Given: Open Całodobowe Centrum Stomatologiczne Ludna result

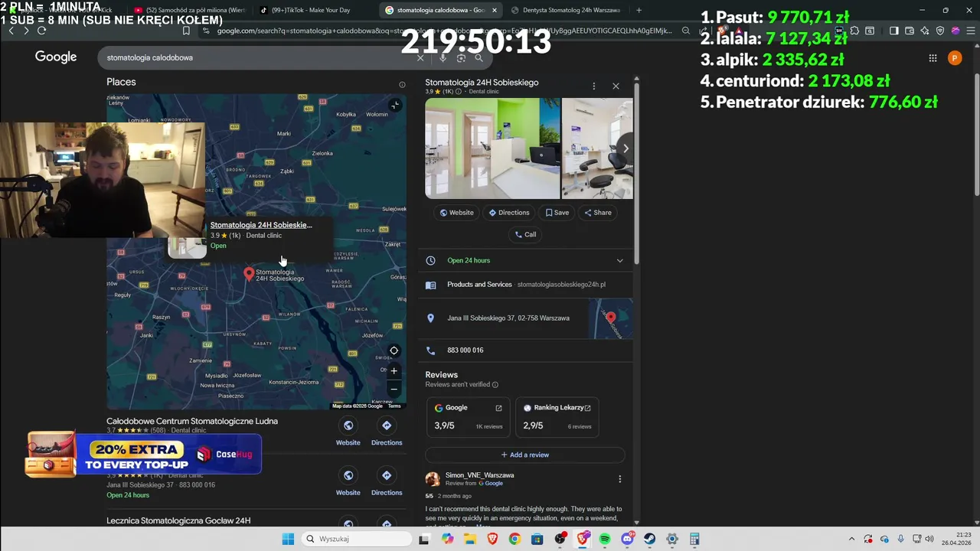Looking at the screenshot, I should point(192,422).
